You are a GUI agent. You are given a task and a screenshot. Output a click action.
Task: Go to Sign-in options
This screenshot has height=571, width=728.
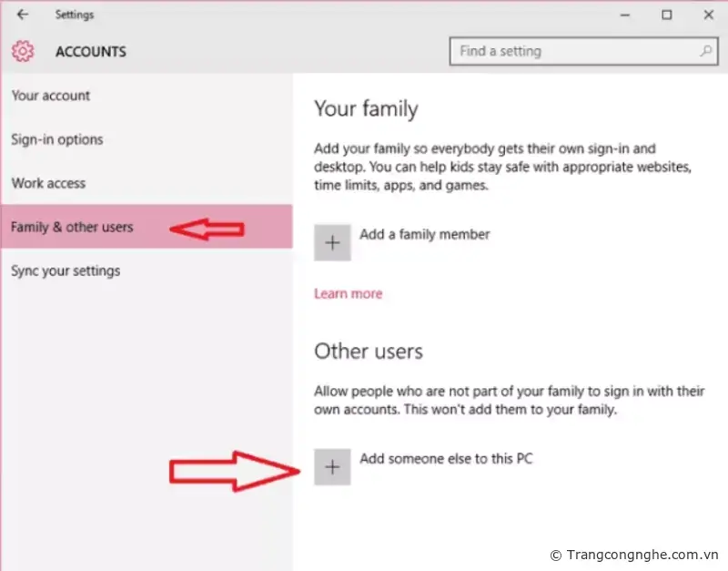point(57,139)
